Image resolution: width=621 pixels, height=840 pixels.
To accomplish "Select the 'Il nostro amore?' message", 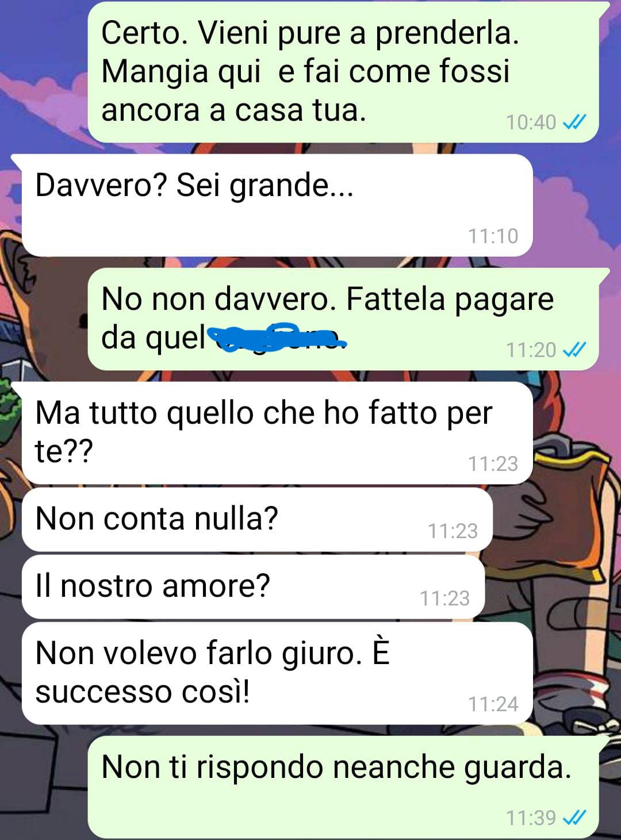I will click(253, 587).
